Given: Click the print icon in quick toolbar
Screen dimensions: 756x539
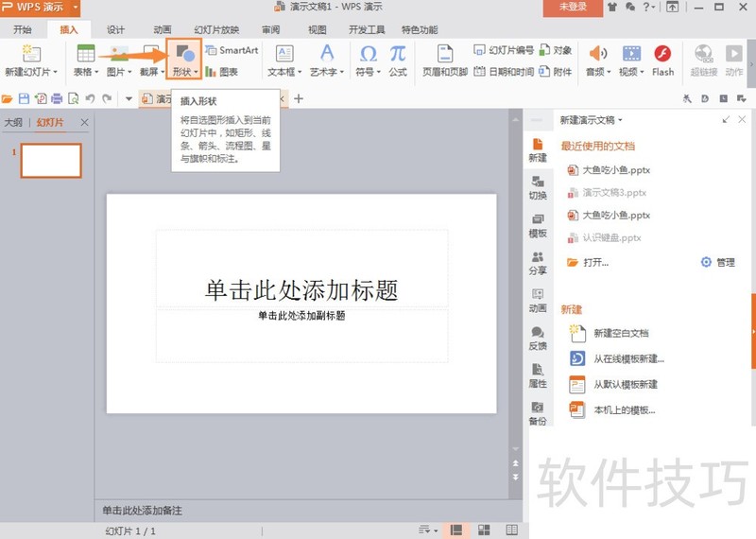Looking at the screenshot, I should click(x=57, y=99).
